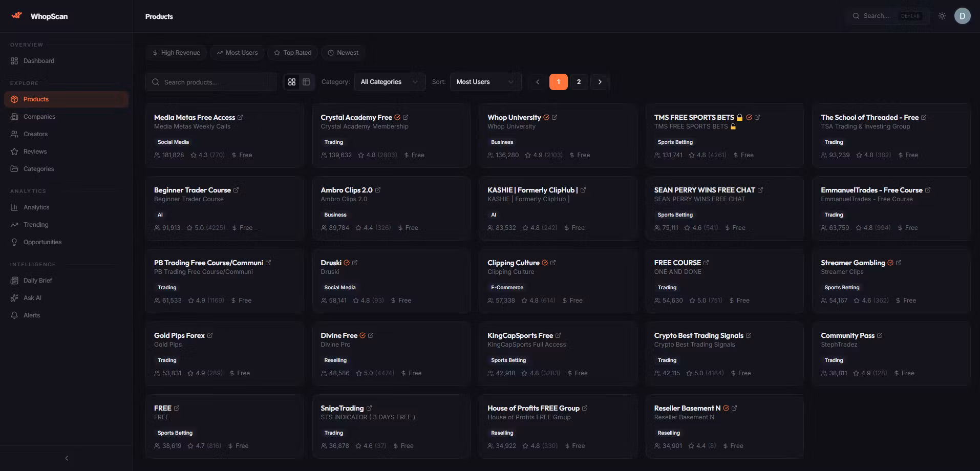This screenshot has height=471, width=980.
Task: Open external link for Community Pass
Action: click(880, 335)
